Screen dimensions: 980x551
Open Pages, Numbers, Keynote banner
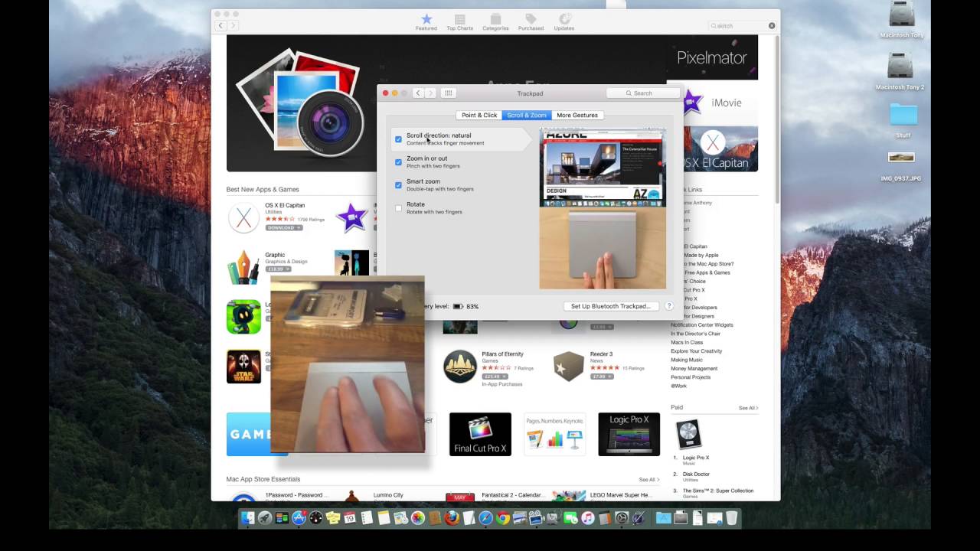point(554,434)
